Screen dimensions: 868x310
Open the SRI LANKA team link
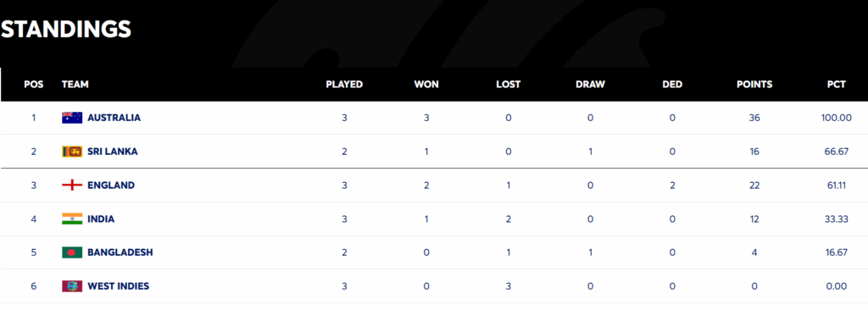pos(113,152)
